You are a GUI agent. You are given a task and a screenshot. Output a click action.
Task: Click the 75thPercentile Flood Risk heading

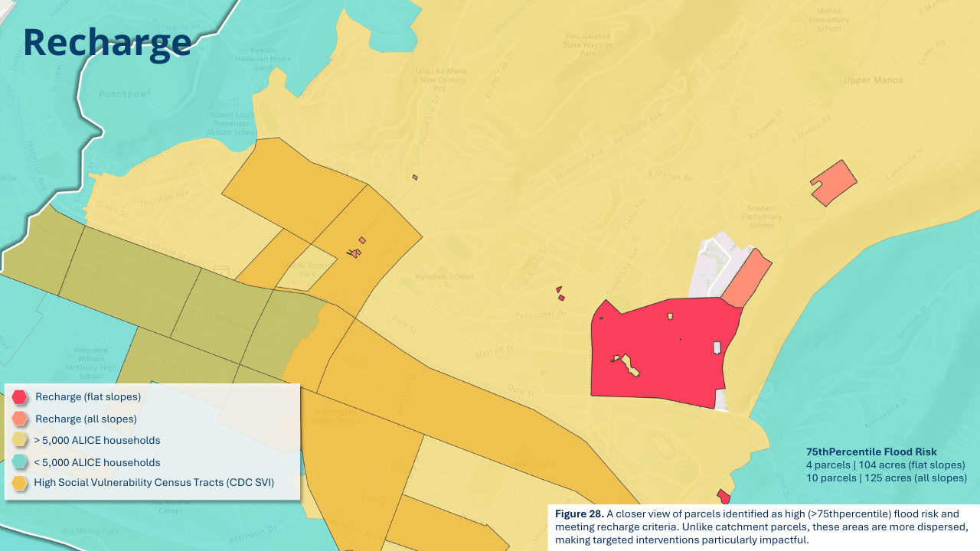click(871, 452)
